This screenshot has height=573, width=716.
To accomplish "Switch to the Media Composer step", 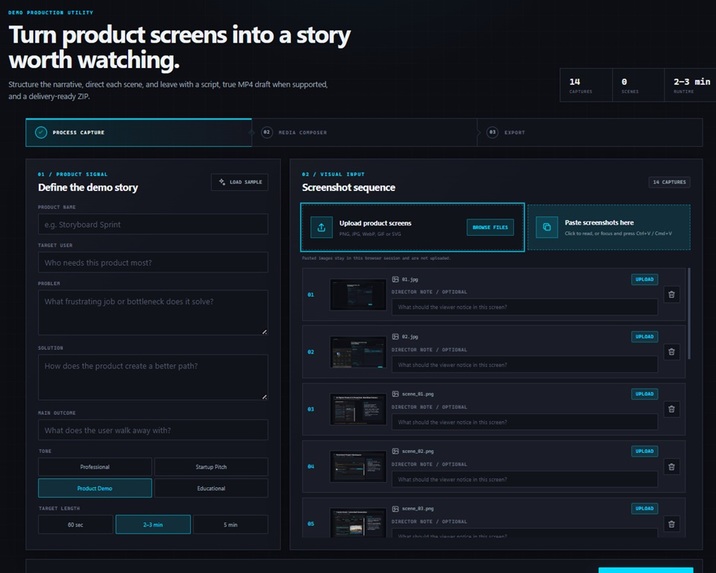I will tap(364, 132).
